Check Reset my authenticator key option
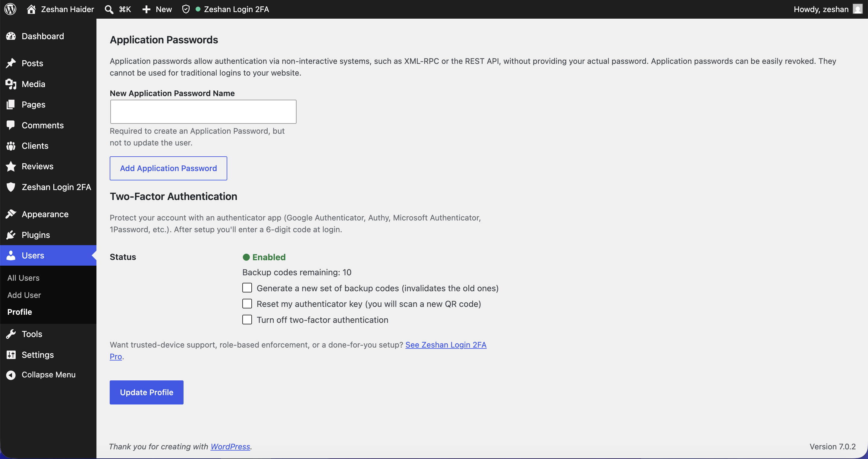This screenshot has width=868, height=459. point(247,304)
